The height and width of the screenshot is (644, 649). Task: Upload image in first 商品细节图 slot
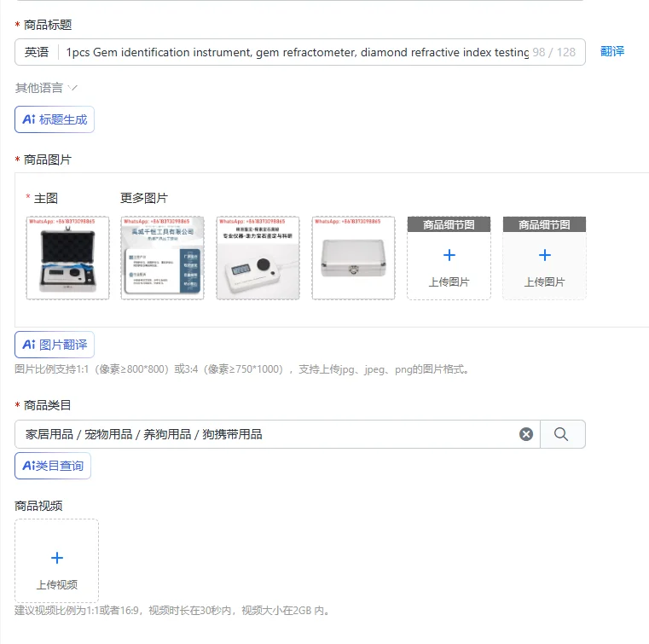click(449, 258)
